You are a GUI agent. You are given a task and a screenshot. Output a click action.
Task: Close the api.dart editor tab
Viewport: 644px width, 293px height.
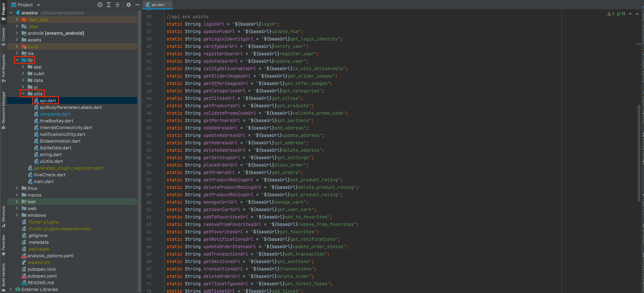[x=169, y=5]
